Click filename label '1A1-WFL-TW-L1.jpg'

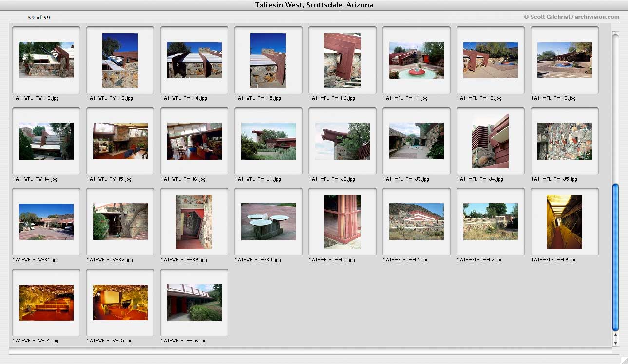406,260
